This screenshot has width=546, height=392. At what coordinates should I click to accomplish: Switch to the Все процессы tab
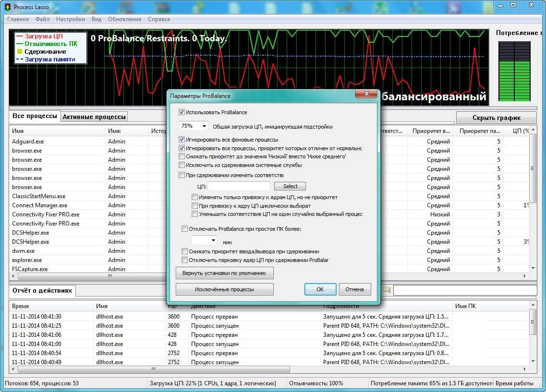[x=35, y=116]
